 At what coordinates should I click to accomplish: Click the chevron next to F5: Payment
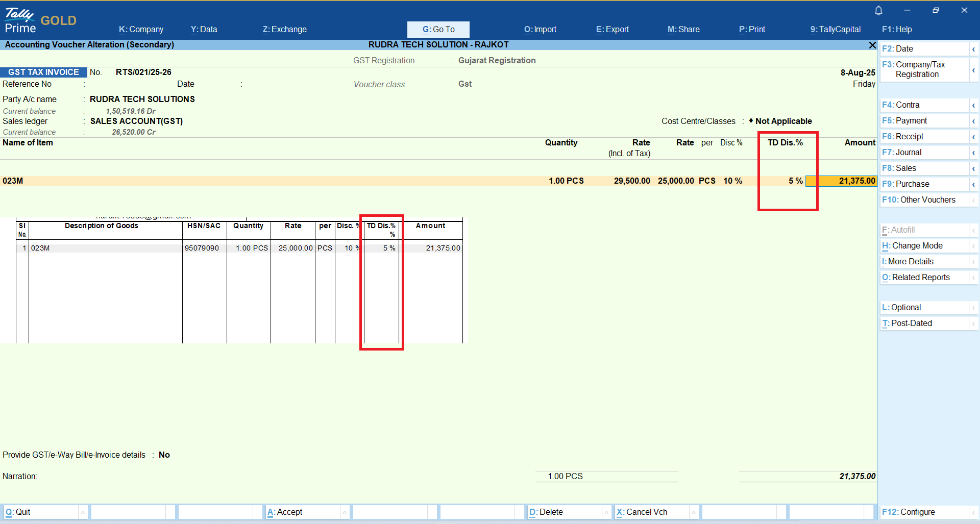click(x=973, y=121)
